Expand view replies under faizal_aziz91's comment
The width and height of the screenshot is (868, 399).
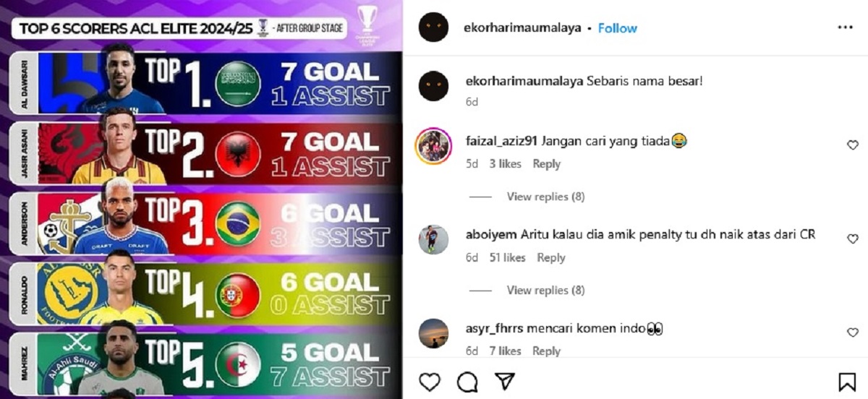[x=545, y=197]
